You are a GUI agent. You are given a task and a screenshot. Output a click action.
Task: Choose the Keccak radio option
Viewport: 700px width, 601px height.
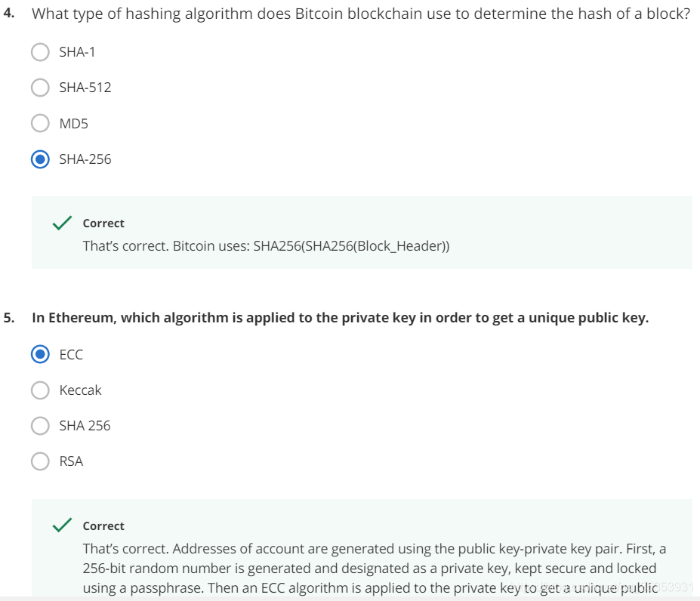41,390
